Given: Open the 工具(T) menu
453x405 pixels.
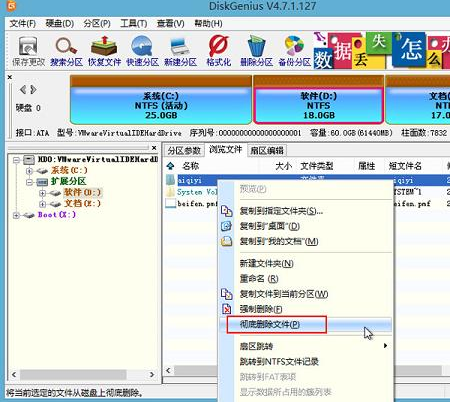Looking at the screenshot, I should click(x=134, y=24).
